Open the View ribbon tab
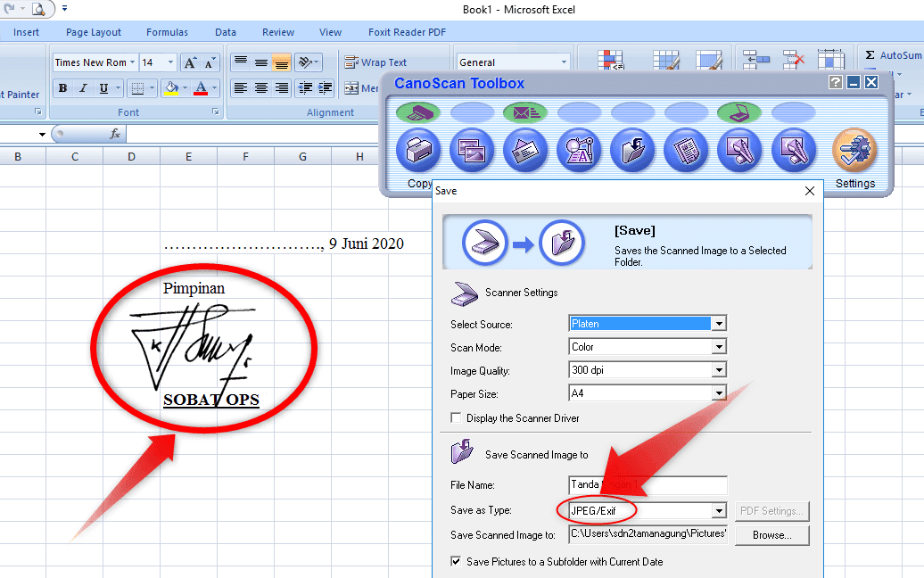The height and width of the screenshot is (578, 924). 330,32
